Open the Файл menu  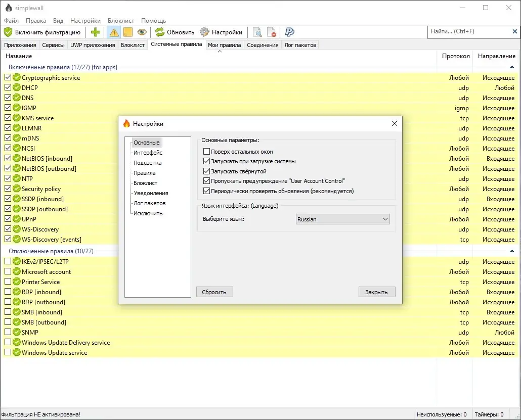(11, 21)
